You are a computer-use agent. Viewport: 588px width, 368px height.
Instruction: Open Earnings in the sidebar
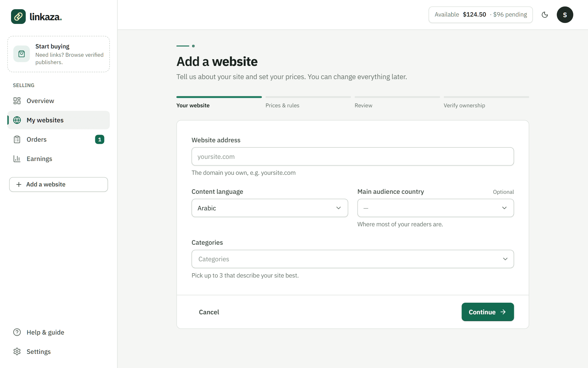click(58, 159)
